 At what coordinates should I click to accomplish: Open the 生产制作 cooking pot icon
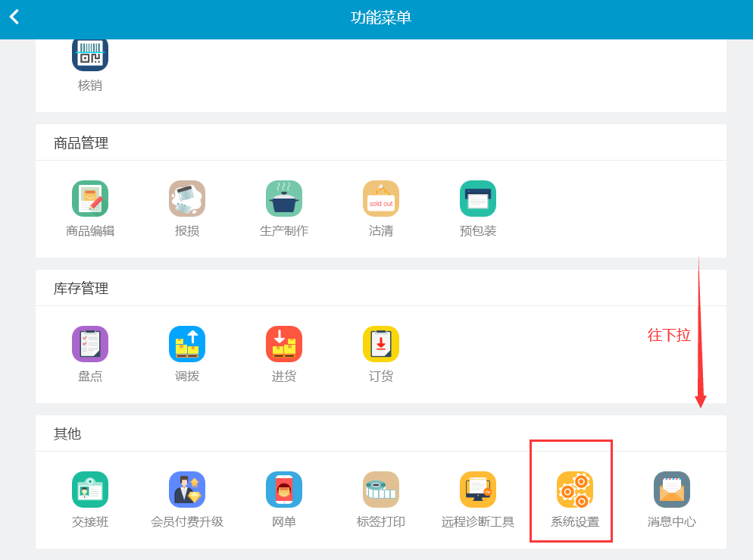[284, 199]
